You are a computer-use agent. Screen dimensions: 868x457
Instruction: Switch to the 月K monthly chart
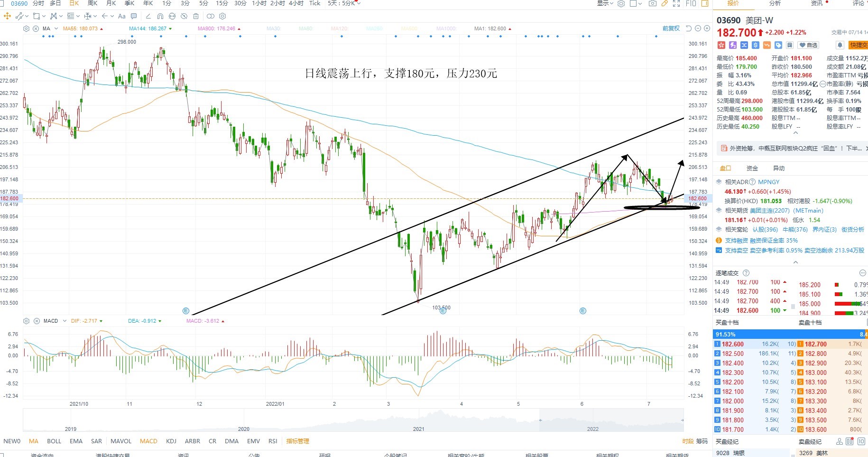tap(111, 3)
